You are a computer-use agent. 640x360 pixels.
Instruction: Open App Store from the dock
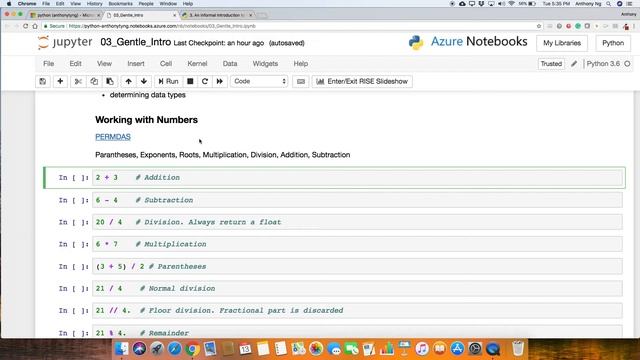(x=457, y=349)
